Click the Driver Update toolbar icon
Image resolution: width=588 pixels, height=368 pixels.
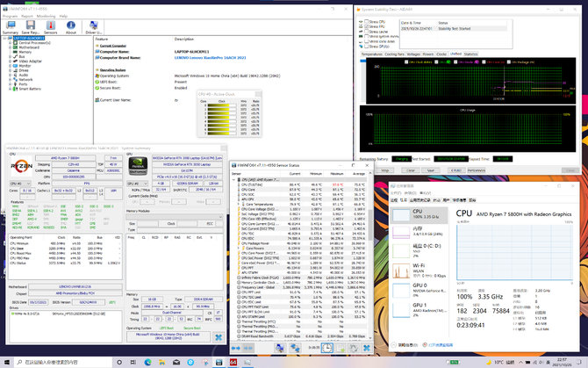tap(94, 25)
